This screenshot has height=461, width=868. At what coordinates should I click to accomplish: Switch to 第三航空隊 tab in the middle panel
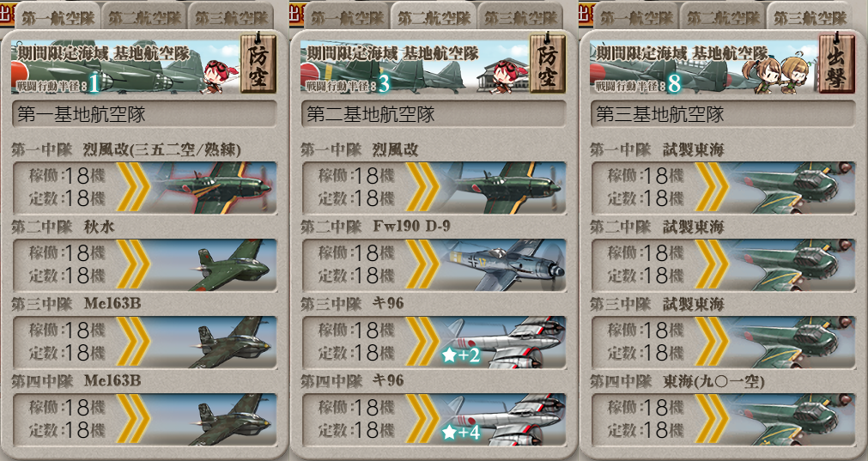pos(521,17)
